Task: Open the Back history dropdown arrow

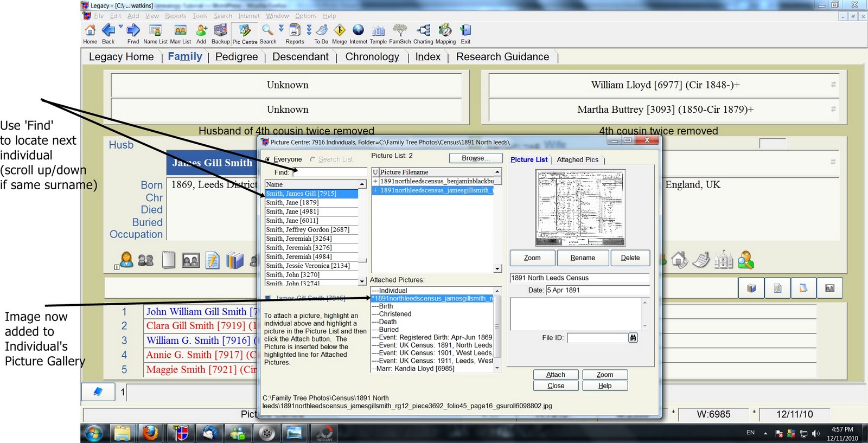Action: tap(120, 27)
